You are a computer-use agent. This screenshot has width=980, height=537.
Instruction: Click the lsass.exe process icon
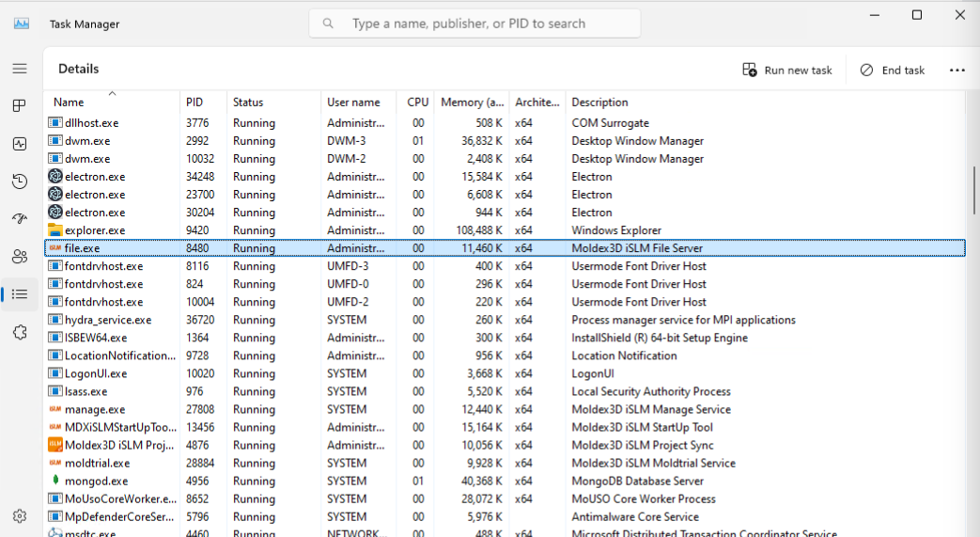[x=55, y=391]
